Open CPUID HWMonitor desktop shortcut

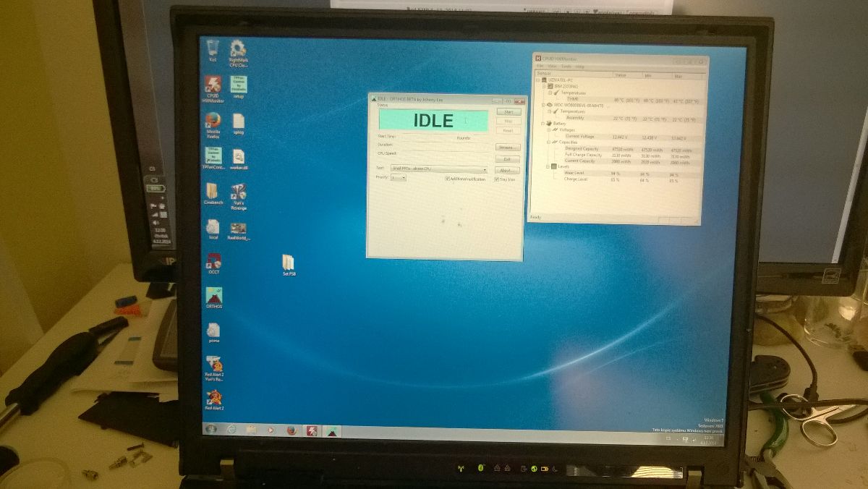pyautogui.click(x=213, y=85)
